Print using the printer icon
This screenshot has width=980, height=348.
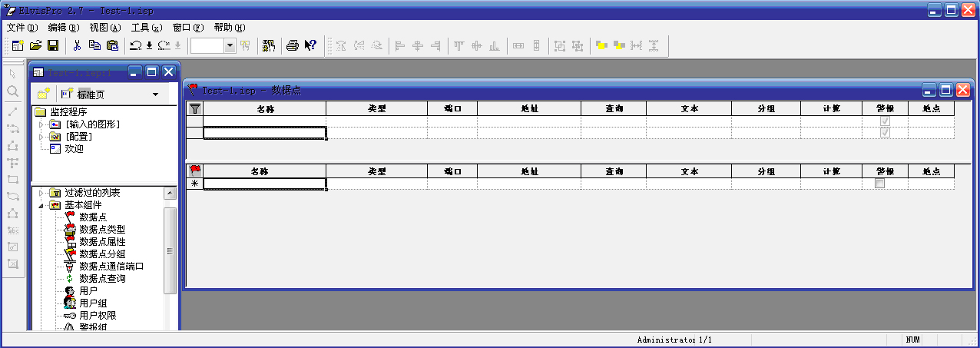pyautogui.click(x=293, y=46)
